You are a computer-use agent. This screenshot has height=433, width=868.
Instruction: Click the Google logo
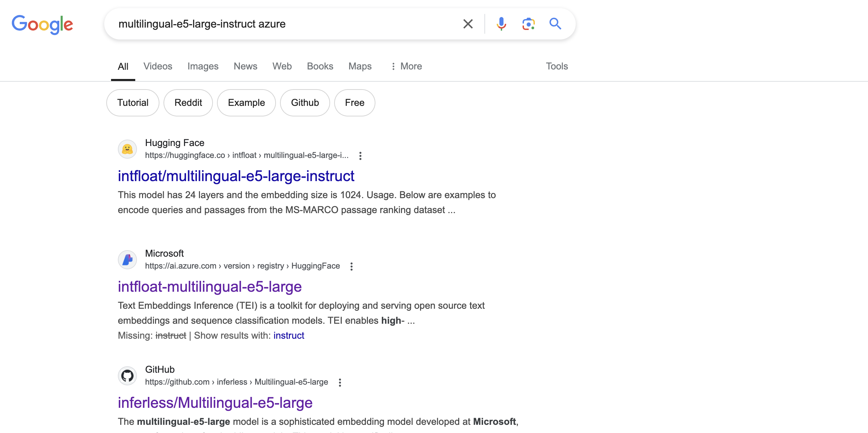point(42,24)
